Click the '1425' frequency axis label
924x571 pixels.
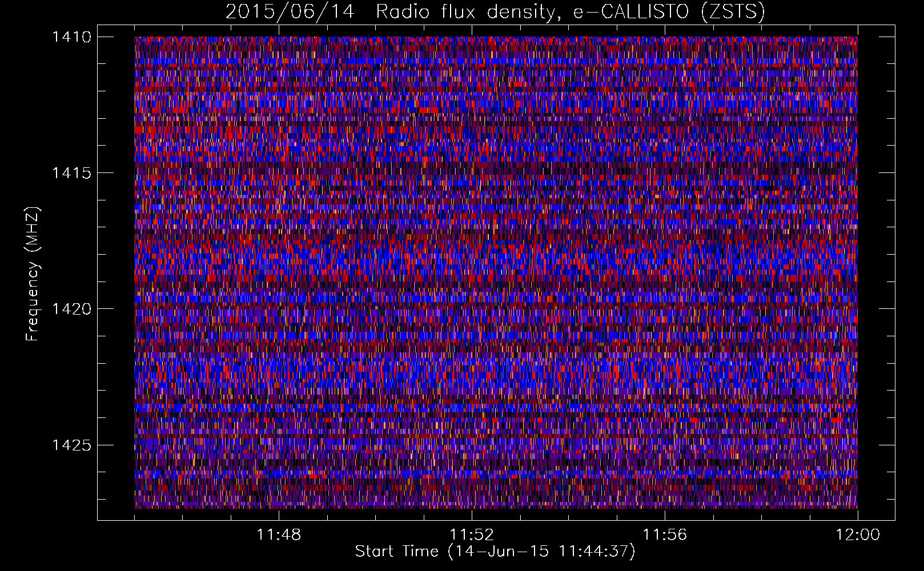(71, 445)
